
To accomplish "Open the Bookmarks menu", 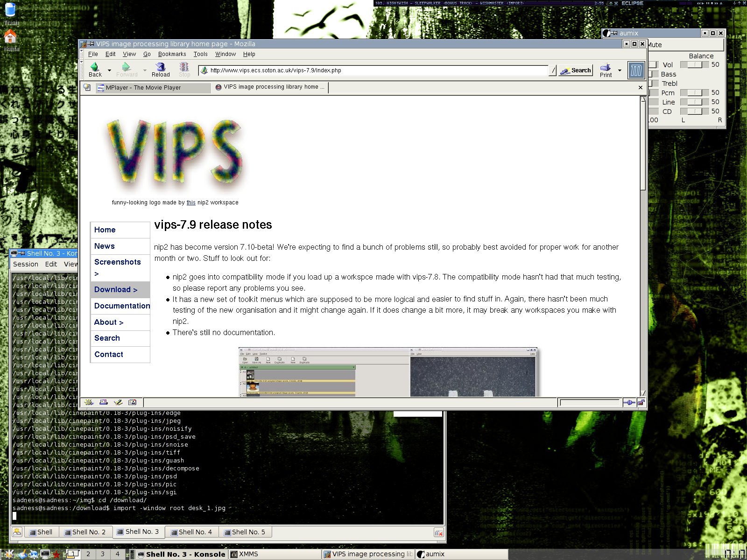I will [x=172, y=54].
